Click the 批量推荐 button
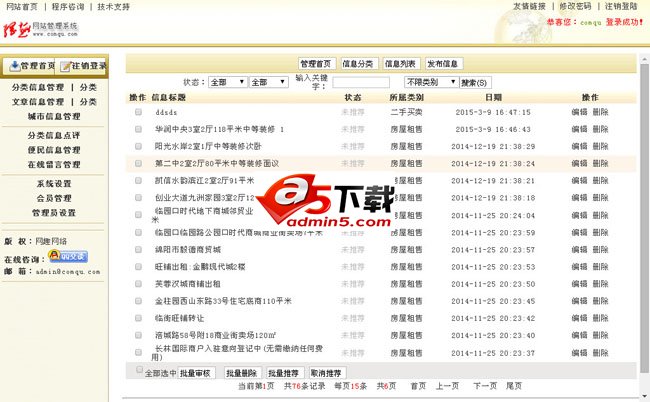Viewport: 650px width, 402px height. click(x=284, y=373)
